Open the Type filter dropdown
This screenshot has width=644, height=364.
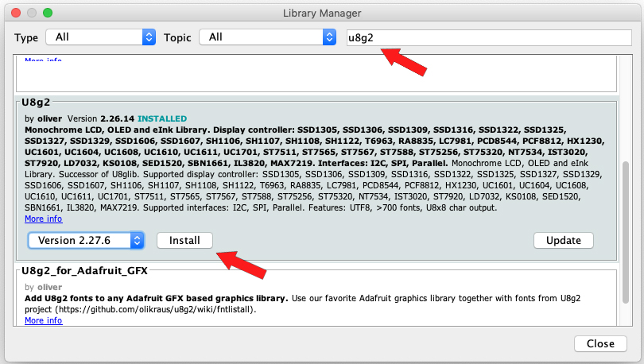(x=100, y=37)
